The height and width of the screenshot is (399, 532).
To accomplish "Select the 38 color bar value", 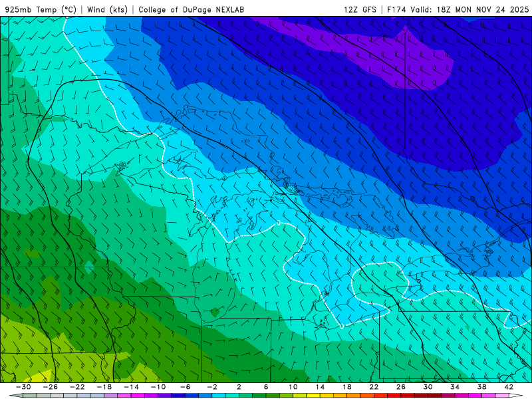I will click(x=481, y=387).
